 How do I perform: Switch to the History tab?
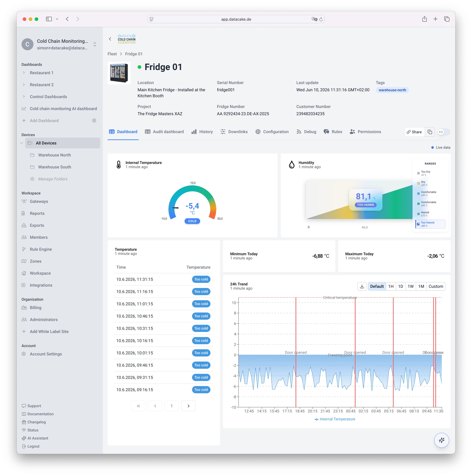202,132
